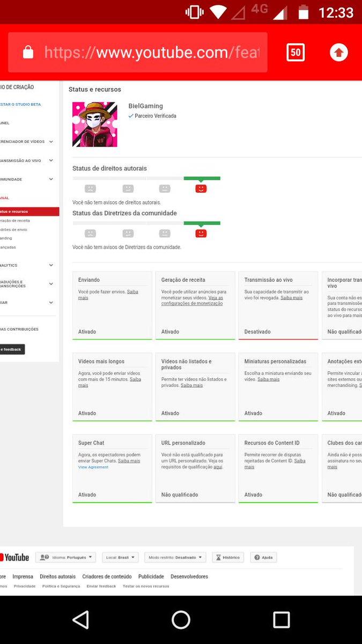The height and width of the screenshot is (644, 362).
Task: Tap the browser tab counter showing 50
Action: click(295, 52)
